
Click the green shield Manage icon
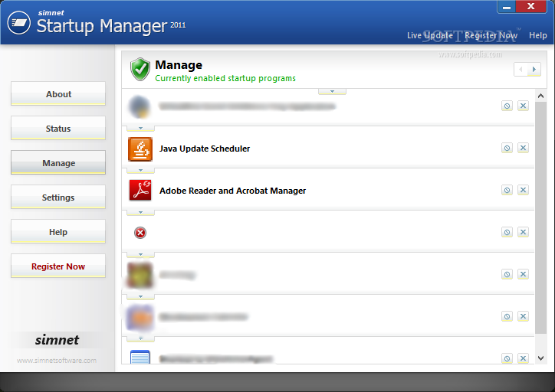click(x=140, y=69)
